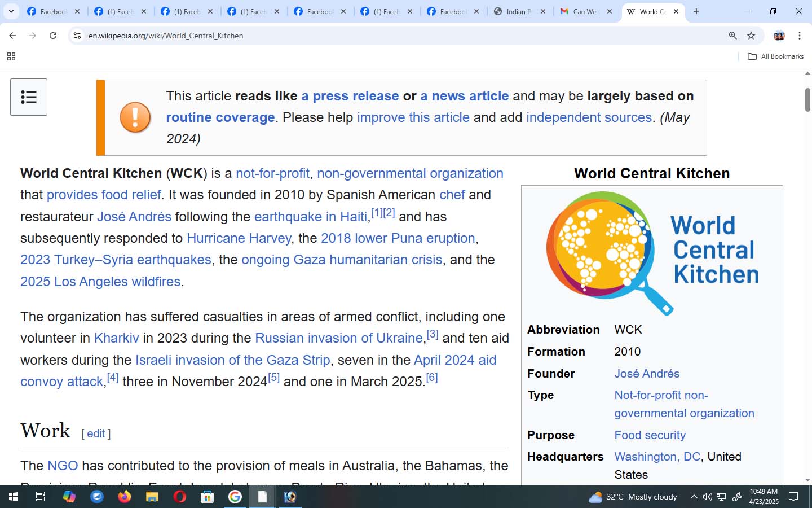Go back to the previous page

(12, 36)
